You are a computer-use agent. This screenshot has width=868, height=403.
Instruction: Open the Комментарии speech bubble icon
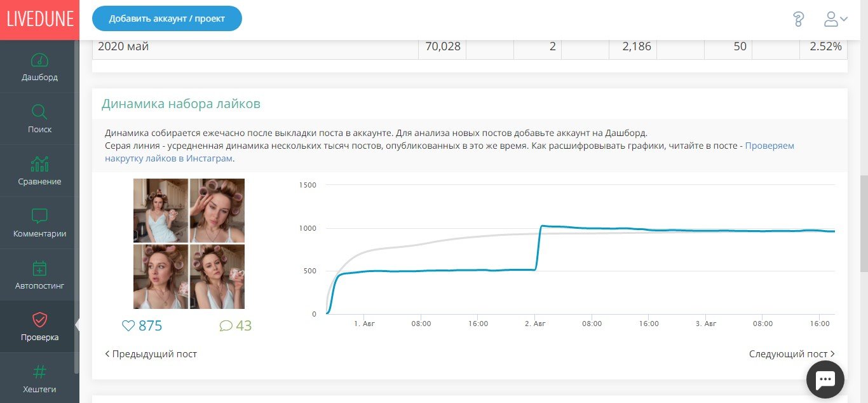pos(39,216)
